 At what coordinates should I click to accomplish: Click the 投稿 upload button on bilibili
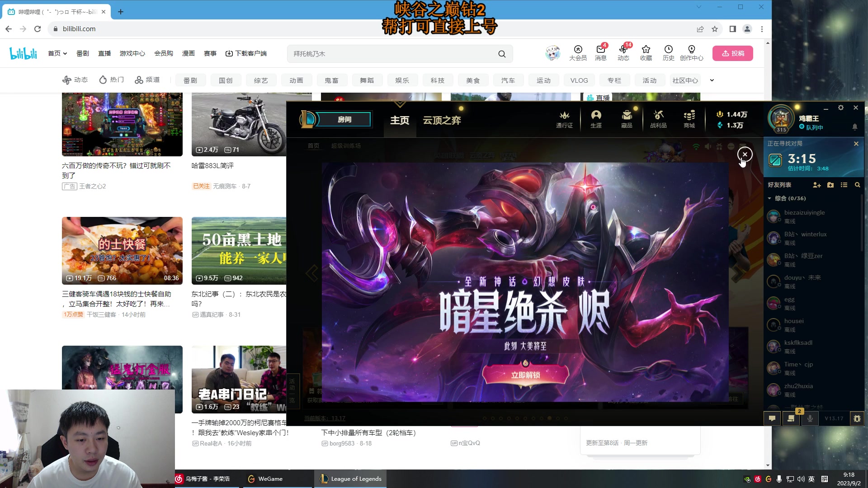coord(732,53)
